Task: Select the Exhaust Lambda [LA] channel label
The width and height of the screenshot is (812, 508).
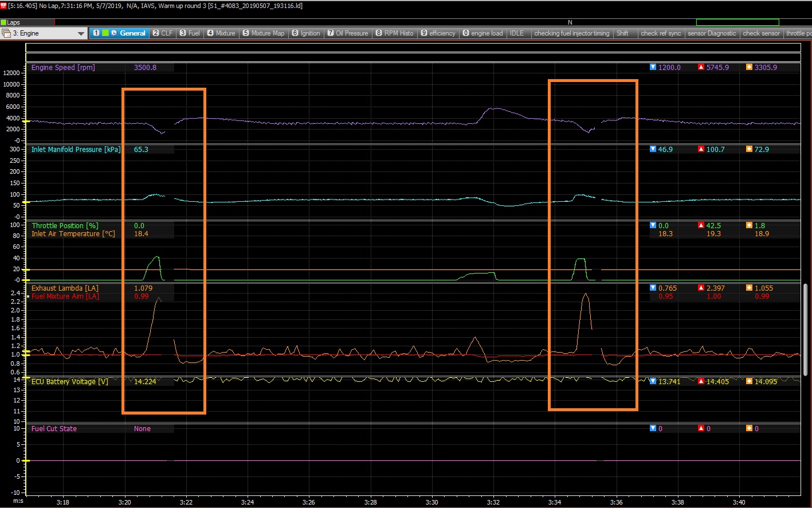Action: (x=65, y=288)
